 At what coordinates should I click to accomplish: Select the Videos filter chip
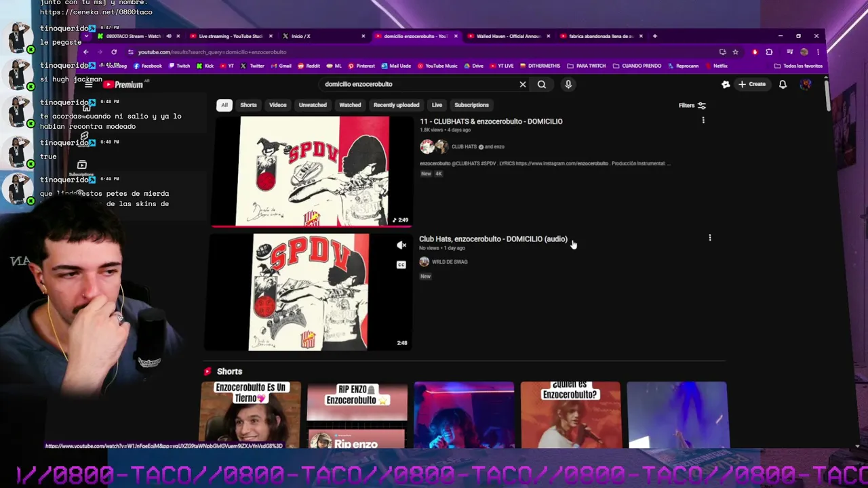click(278, 105)
